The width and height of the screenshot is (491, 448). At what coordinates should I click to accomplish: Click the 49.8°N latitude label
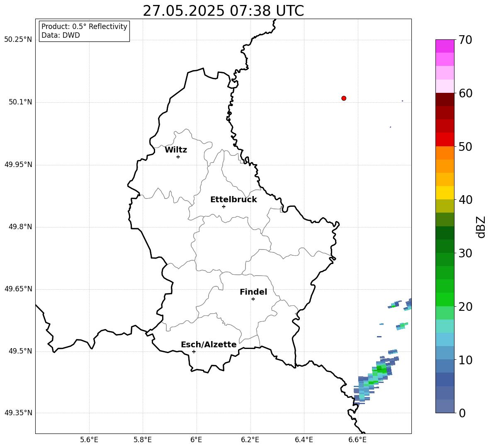[x=20, y=227]
